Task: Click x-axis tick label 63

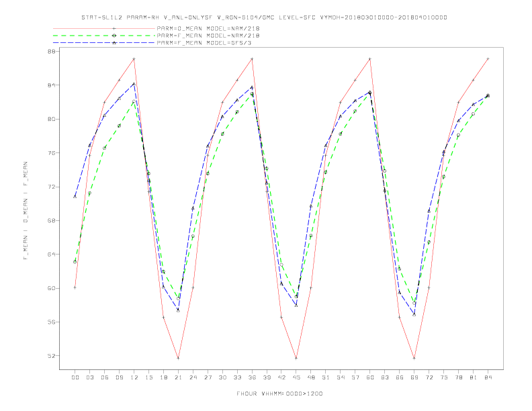Action: [385, 377]
